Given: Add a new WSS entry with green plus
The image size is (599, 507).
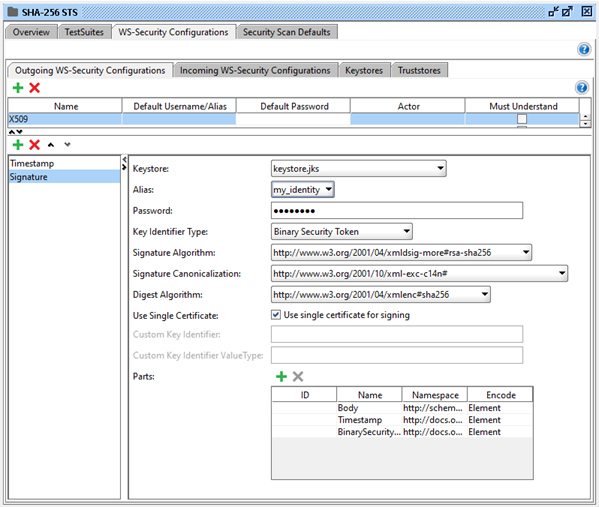Looking at the screenshot, I should 18,145.
